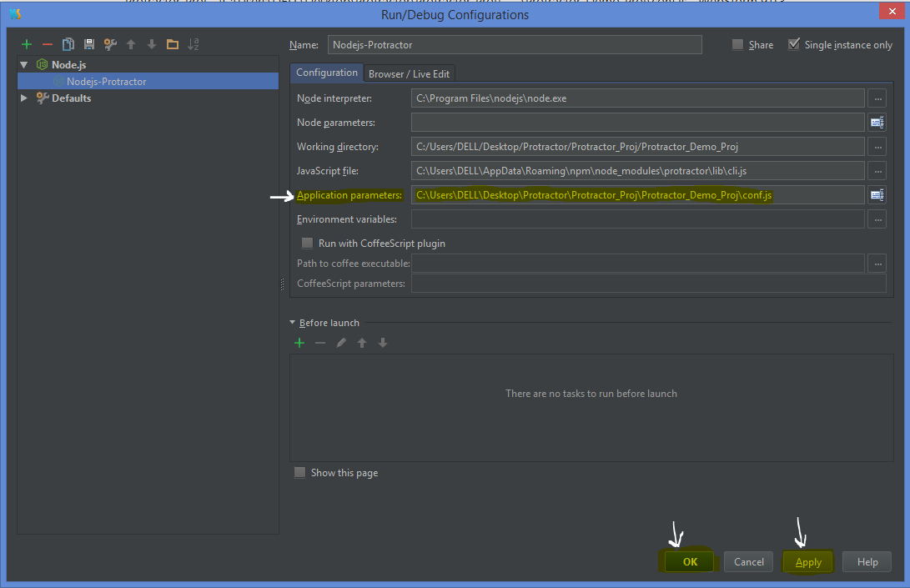The image size is (910, 588).
Task: Edit default configuration settings via wrench icon
Action: (109, 43)
